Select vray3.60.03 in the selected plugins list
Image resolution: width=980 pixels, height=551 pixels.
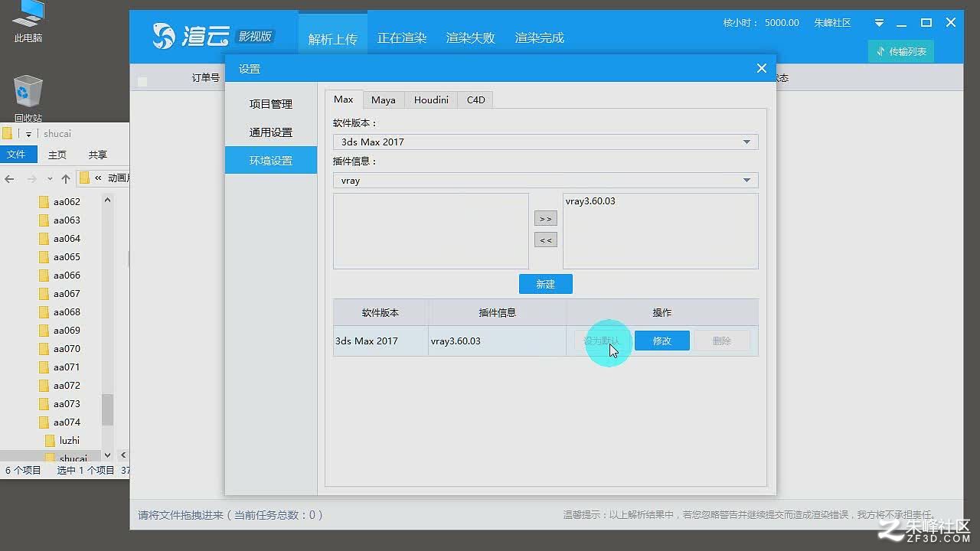coord(590,201)
